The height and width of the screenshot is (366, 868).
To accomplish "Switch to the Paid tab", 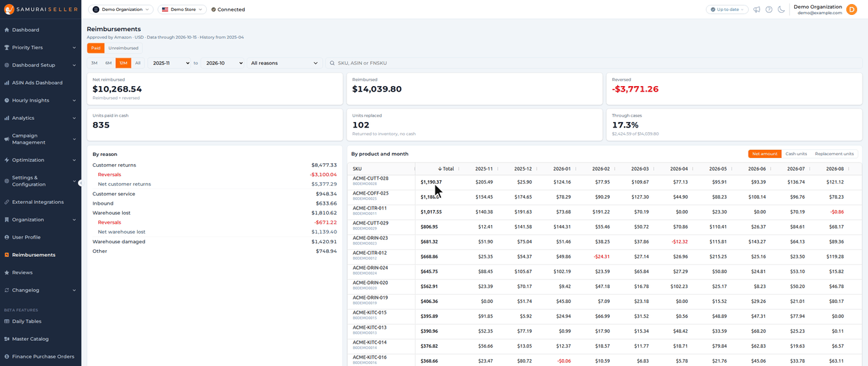I will click(x=96, y=48).
